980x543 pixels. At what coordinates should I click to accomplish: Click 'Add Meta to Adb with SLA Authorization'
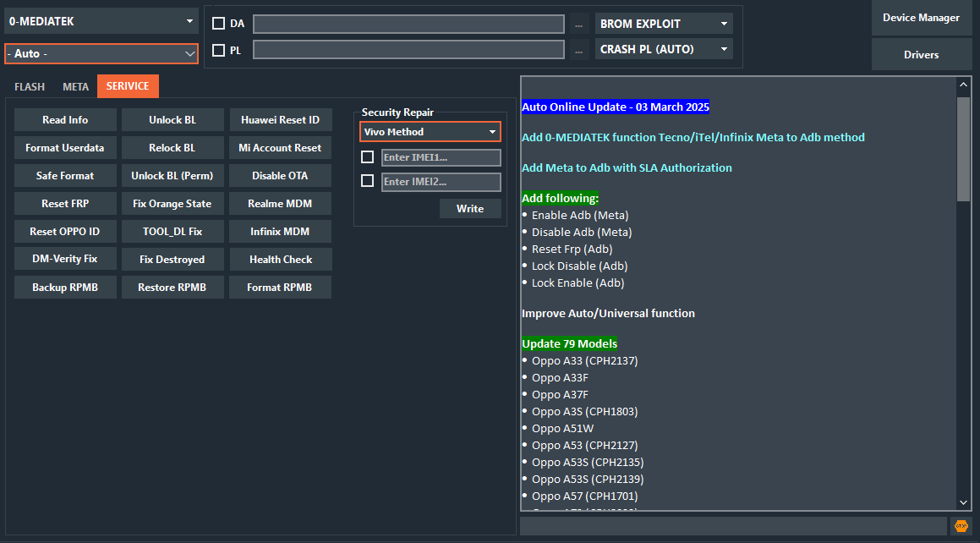[x=627, y=167]
